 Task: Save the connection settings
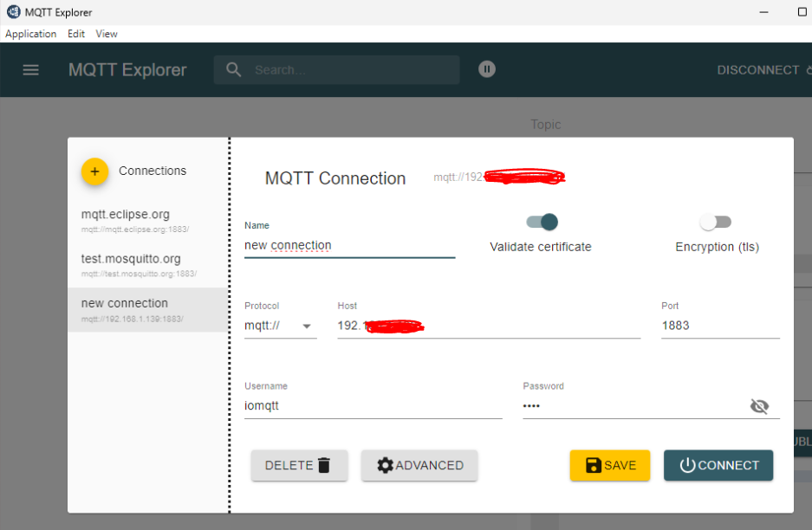609,465
